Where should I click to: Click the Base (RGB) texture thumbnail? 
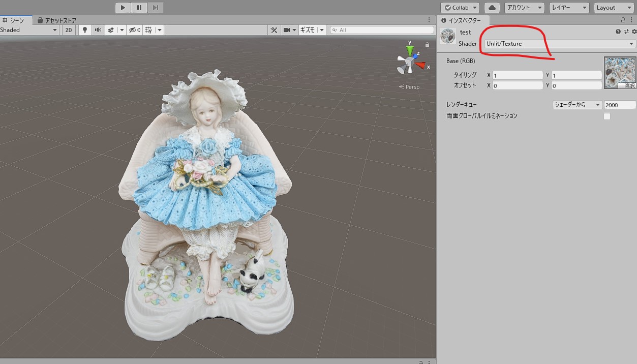tap(619, 72)
